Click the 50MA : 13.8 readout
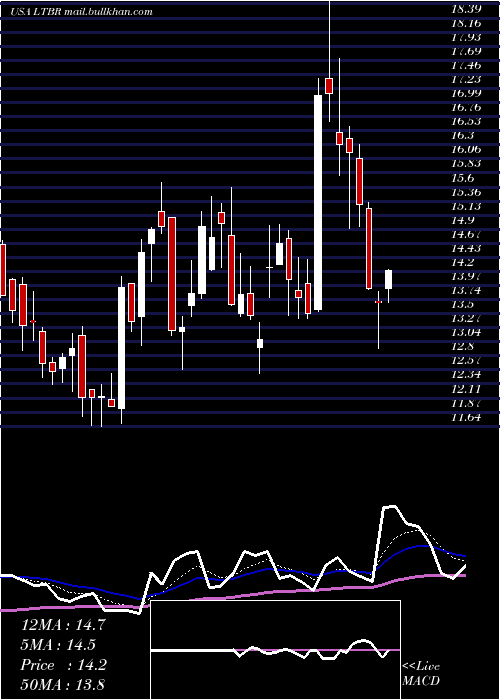Image resolution: width=500 pixels, height=700 pixels. (63, 684)
